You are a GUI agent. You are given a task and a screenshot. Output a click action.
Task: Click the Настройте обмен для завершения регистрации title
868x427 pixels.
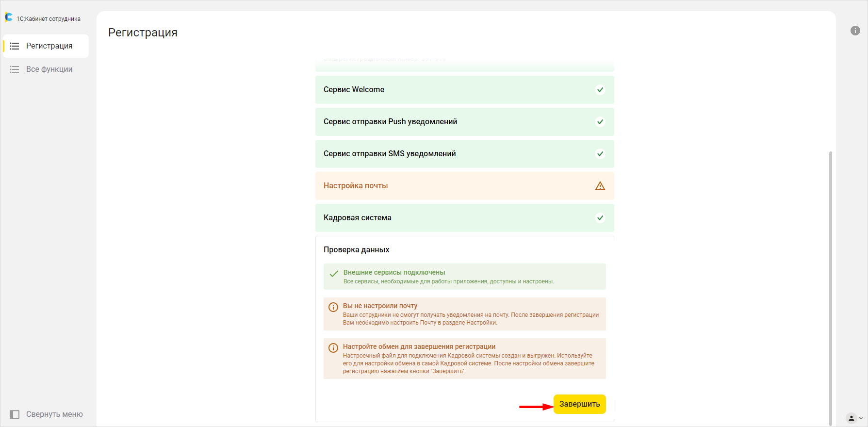click(419, 346)
